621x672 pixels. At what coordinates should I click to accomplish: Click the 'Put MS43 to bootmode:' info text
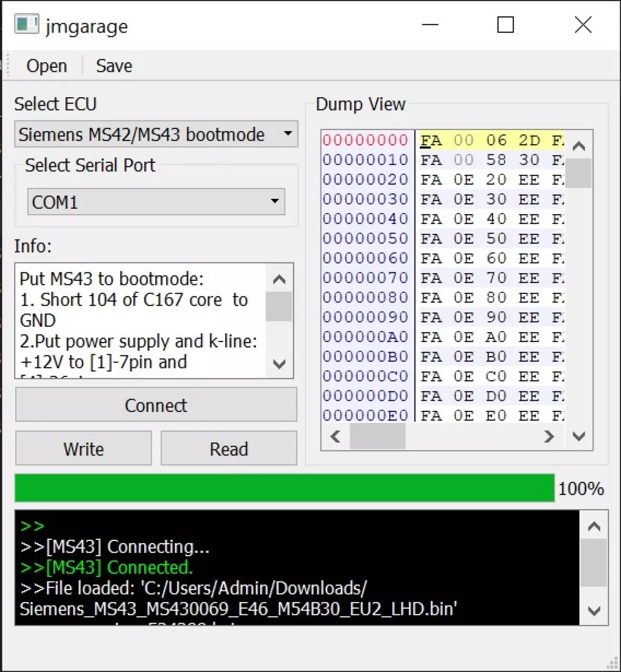[112, 279]
